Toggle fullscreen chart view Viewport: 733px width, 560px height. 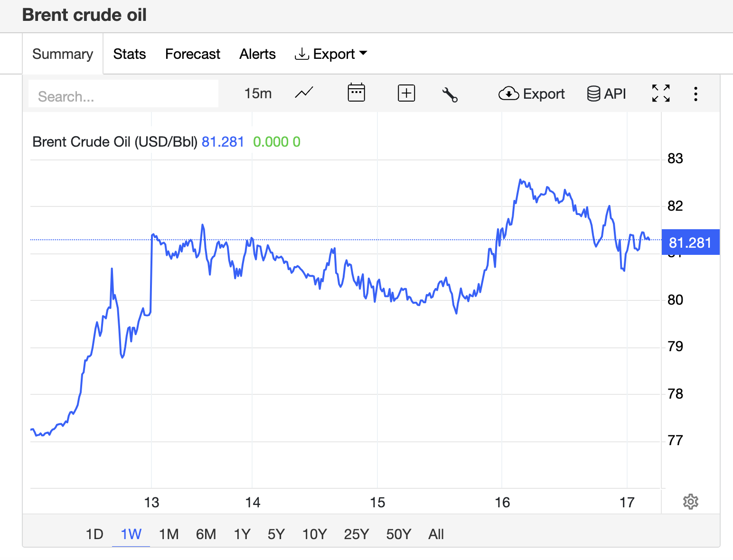[661, 93]
